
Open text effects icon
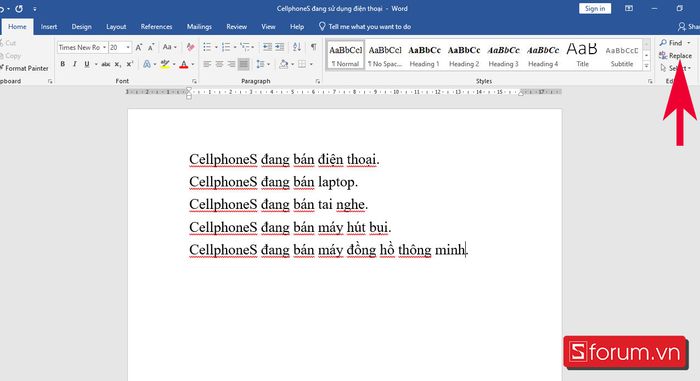(x=147, y=64)
